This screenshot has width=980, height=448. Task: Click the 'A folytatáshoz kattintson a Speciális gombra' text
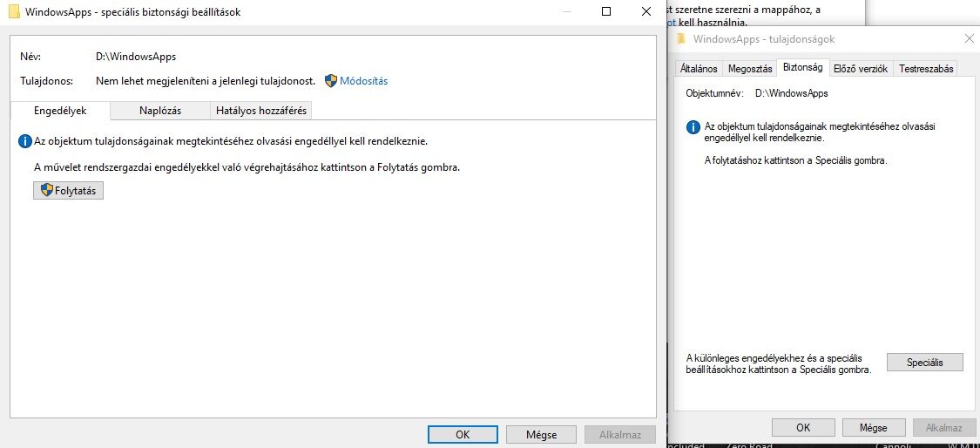795,160
